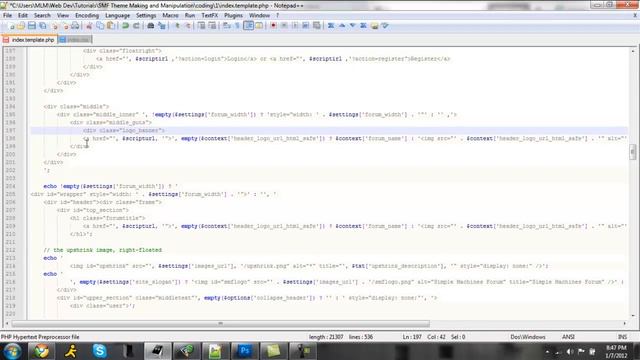This screenshot has height=360, width=640.
Task: Click the TextFX blue down-arrow toolbar icon
Action: [x=353, y=26]
